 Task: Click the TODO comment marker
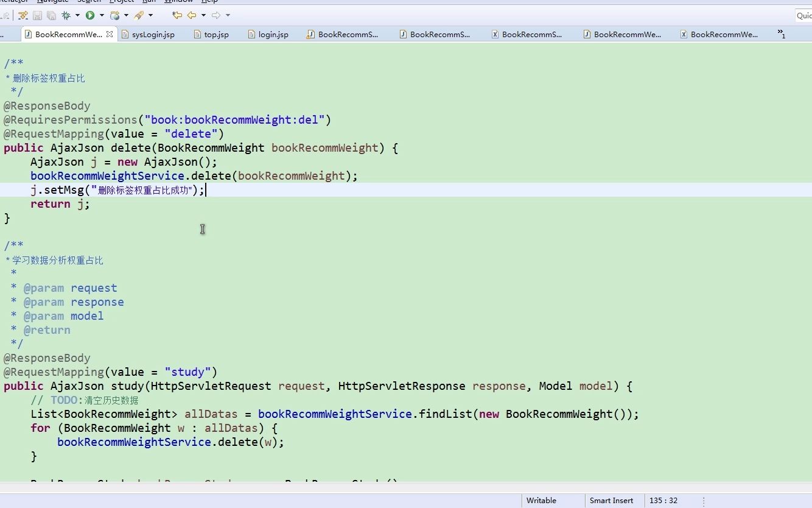click(64, 400)
